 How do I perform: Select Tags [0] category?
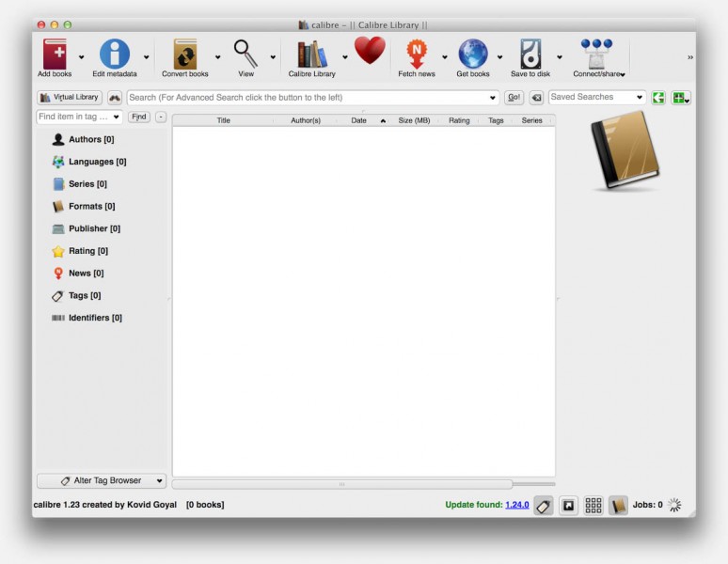tap(85, 295)
